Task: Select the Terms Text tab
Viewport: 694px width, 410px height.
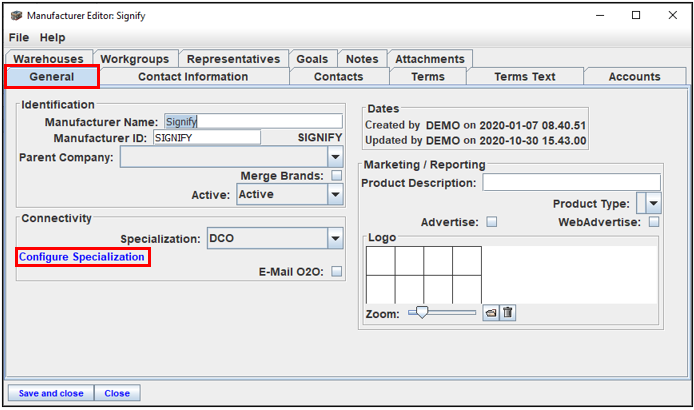Action: pos(524,77)
